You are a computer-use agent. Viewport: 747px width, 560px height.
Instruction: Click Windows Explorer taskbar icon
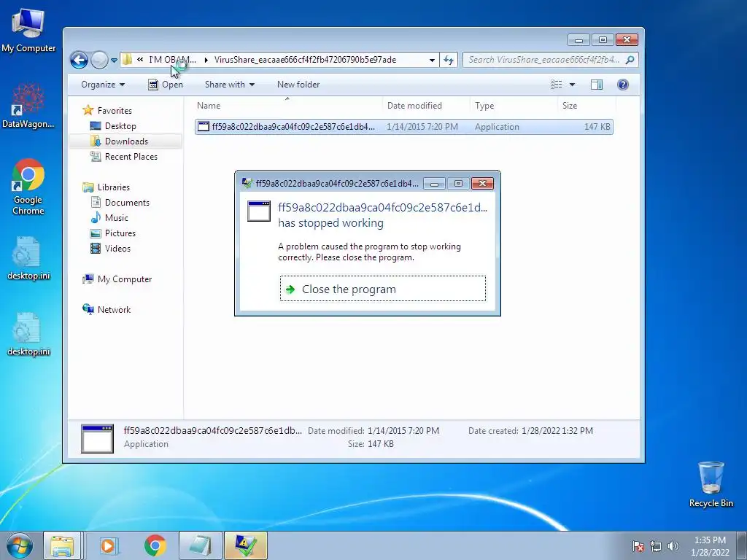coord(63,545)
